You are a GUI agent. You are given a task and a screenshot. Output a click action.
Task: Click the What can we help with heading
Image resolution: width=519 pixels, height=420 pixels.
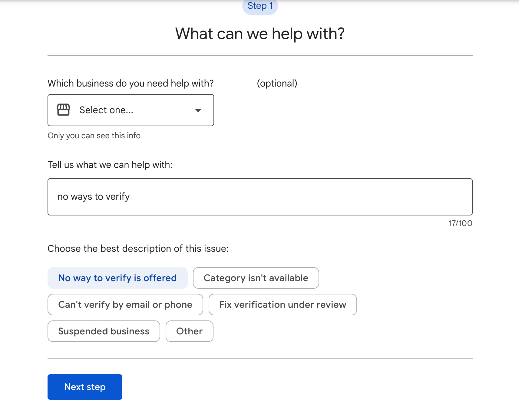click(259, 33)
